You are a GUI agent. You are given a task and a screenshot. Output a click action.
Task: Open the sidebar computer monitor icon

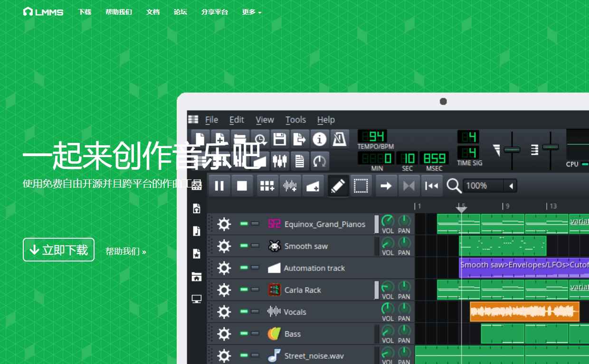tap(197, 299)
